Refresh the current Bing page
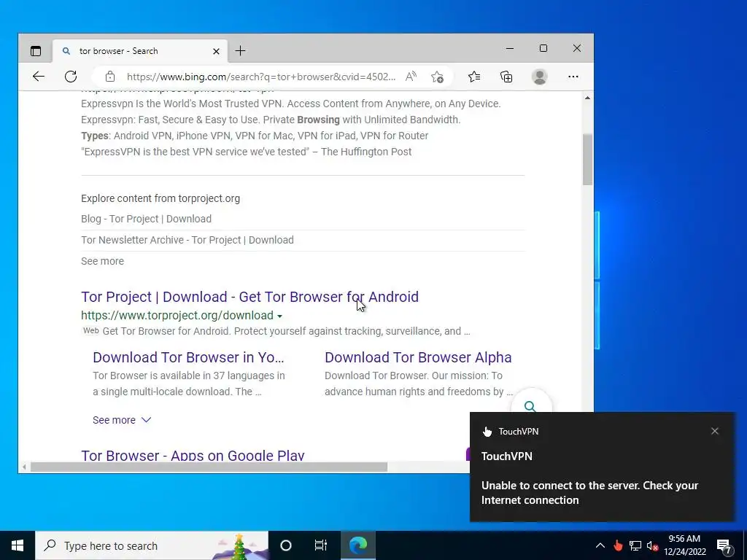The image size is (747, 560). [71, 76]
